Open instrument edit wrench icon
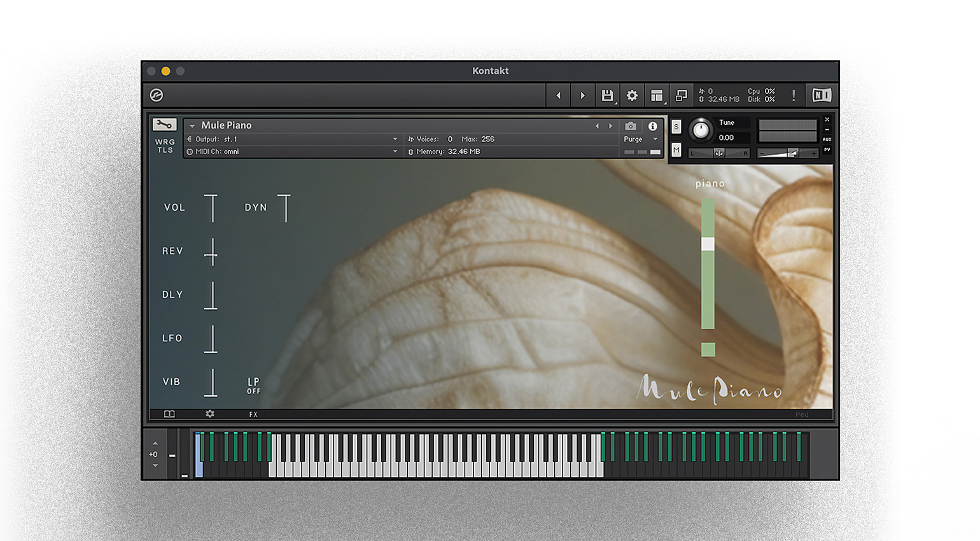980x541 pixels. pyautogui.click(x=164, y=125)
